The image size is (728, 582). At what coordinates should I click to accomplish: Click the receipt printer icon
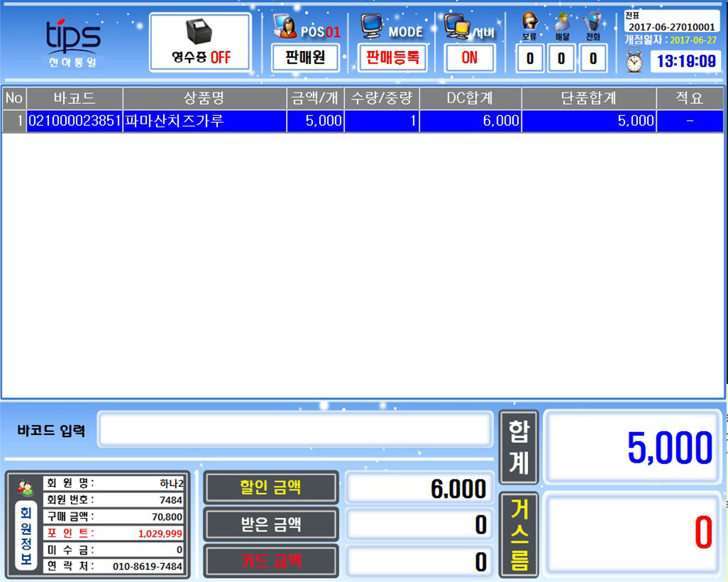199,31
